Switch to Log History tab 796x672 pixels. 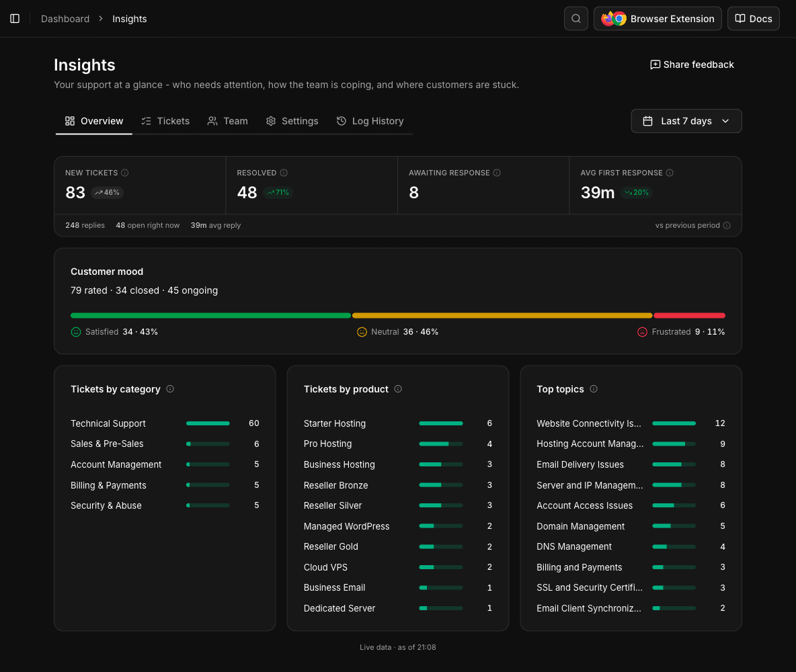click(x=370, y=121)
